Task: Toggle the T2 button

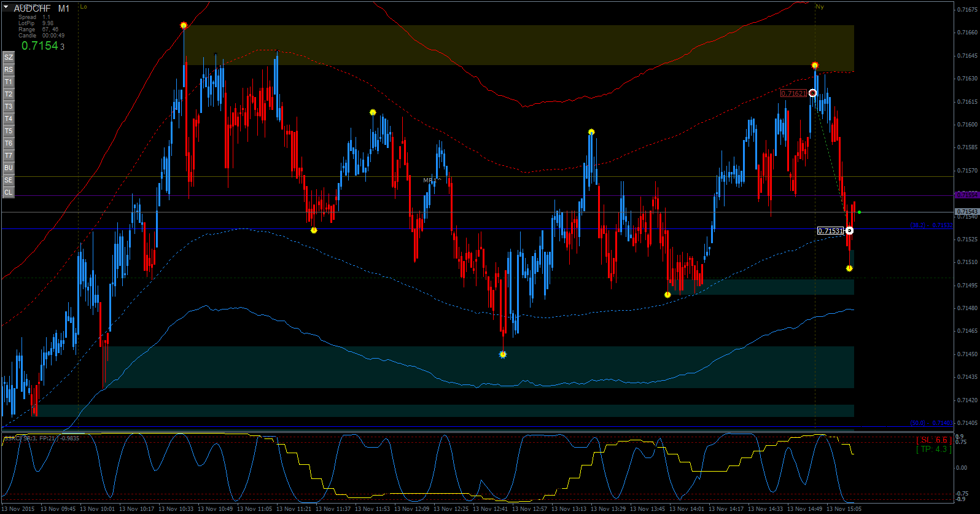Action: coord(9,94)
